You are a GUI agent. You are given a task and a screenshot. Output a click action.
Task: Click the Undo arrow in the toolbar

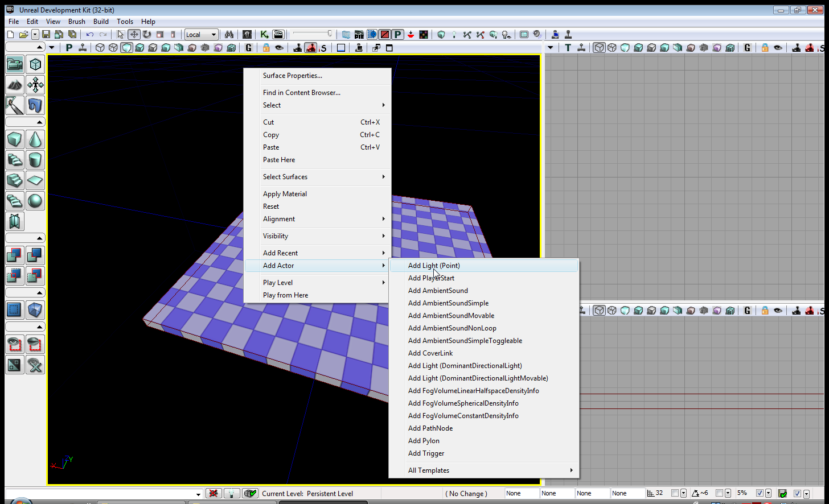(90, 35)
